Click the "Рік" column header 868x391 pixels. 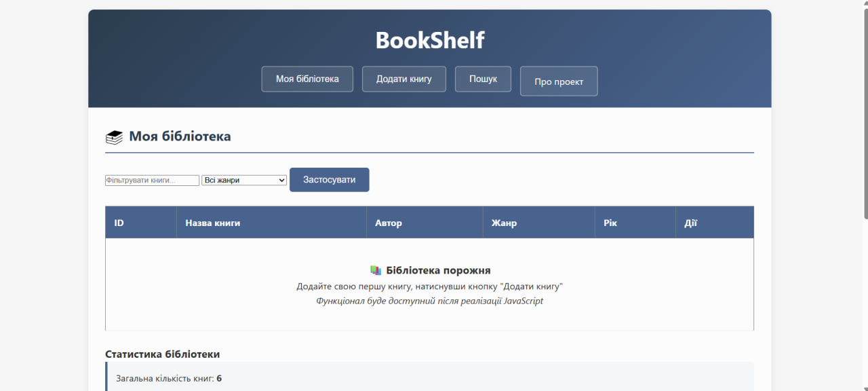coord(610,222)
